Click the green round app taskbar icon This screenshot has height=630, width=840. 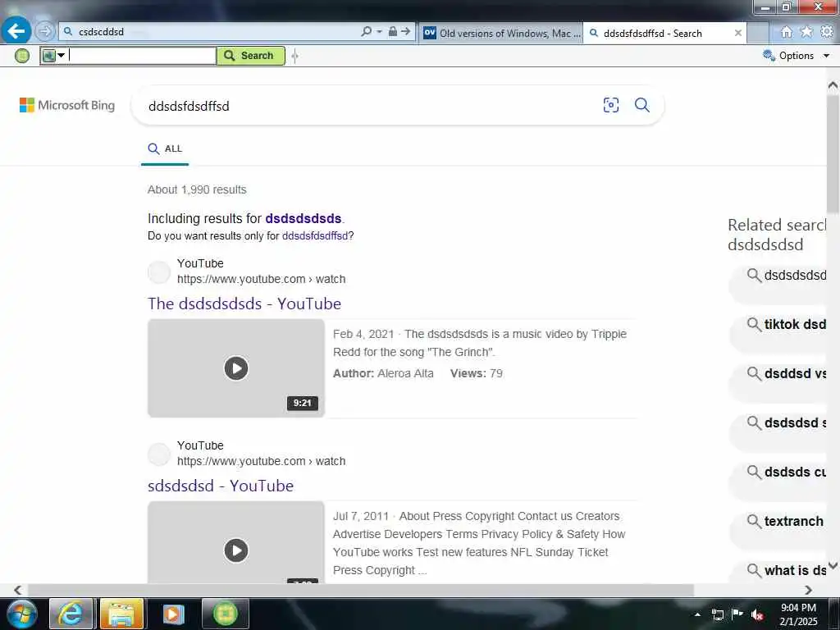pos(225,614)
